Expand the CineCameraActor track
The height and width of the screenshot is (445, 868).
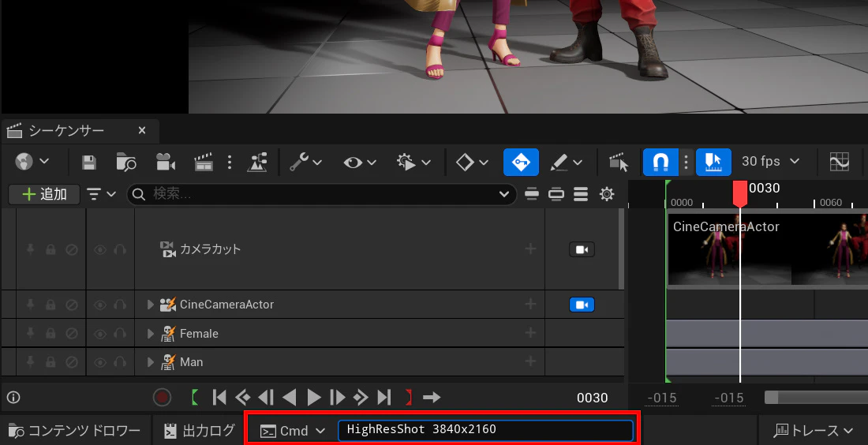(150, 305)
